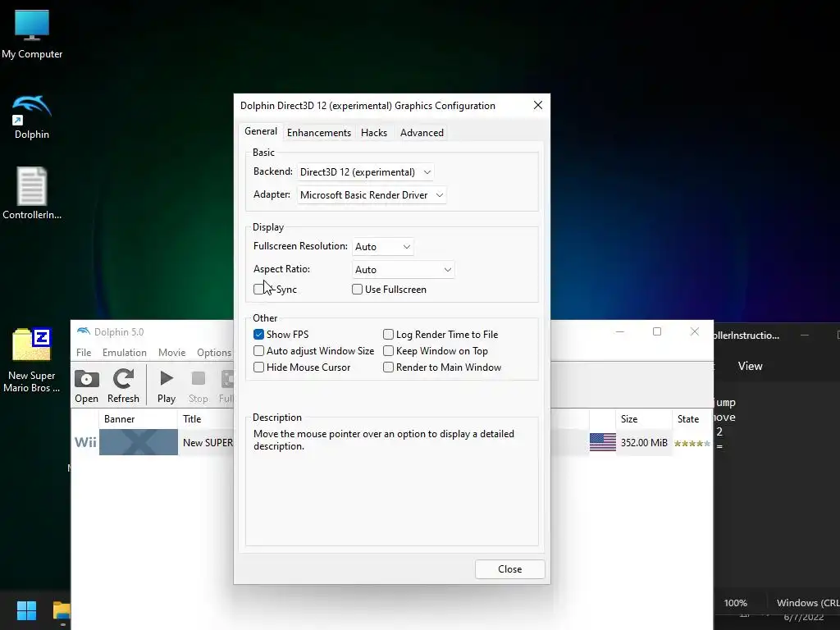Click the Open camera icon in Dolphin toolbar
The width and height of the screenshot is (840, 630).
click(x=86, y=379)
